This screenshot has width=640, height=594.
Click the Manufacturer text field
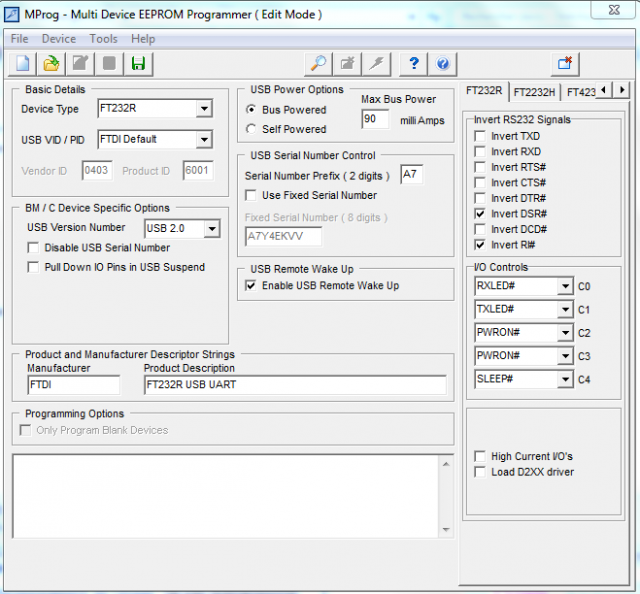73,385
